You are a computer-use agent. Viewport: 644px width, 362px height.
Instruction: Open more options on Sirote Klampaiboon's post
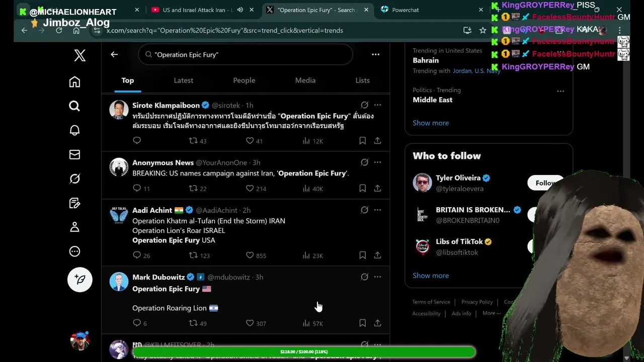click(377, 105)
